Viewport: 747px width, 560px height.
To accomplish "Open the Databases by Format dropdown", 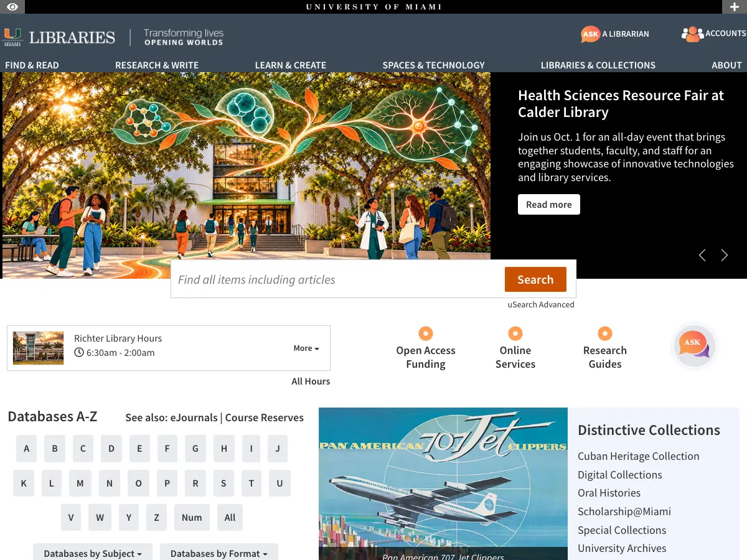I will [219, 553].
